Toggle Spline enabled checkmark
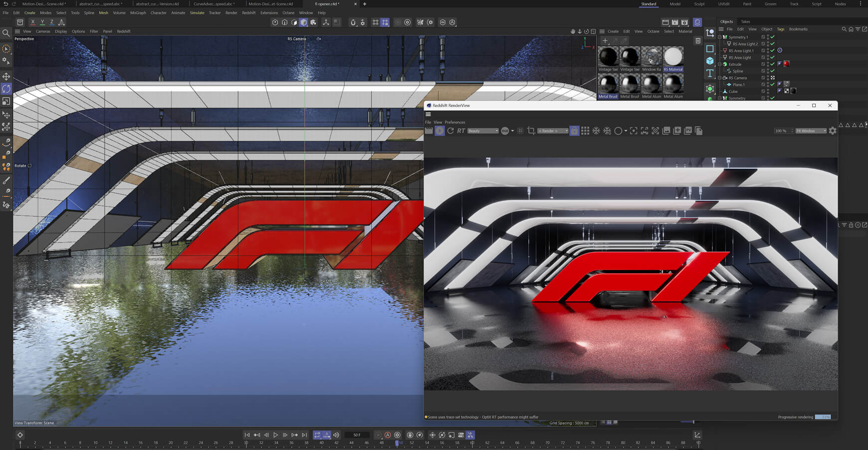Viewport: 868px width, 450px height. [772, 71]
